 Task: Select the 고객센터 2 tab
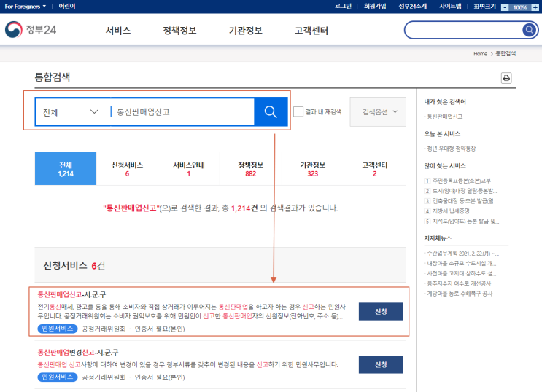tap(375, 169)
